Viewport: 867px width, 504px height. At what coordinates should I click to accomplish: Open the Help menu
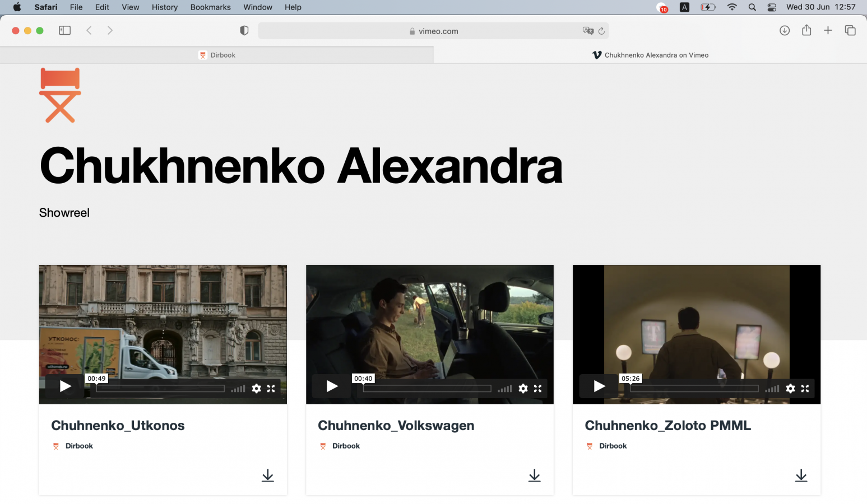click(x=293, y=7)
